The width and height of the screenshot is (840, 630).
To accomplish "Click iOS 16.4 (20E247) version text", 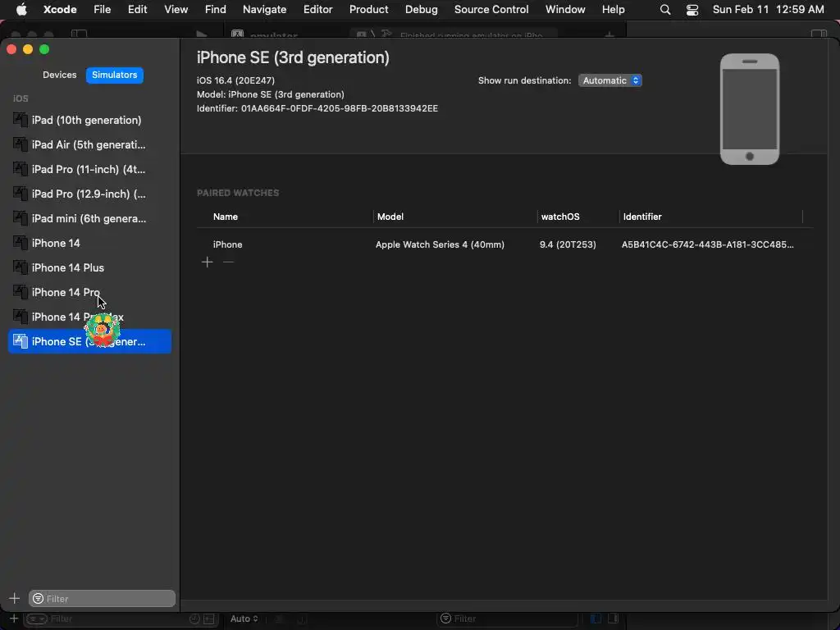I will click(x=235, y=80).
